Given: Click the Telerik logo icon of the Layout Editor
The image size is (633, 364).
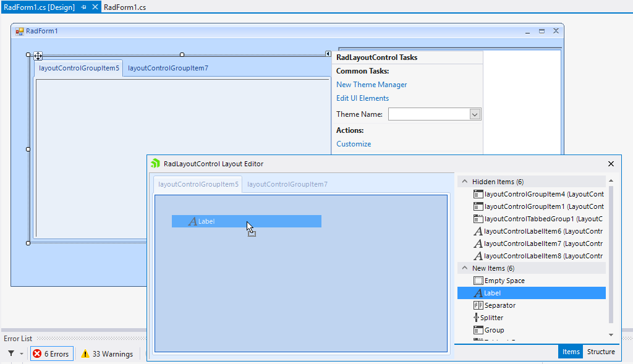Looking at the screenshot, I should coord(155,163).
